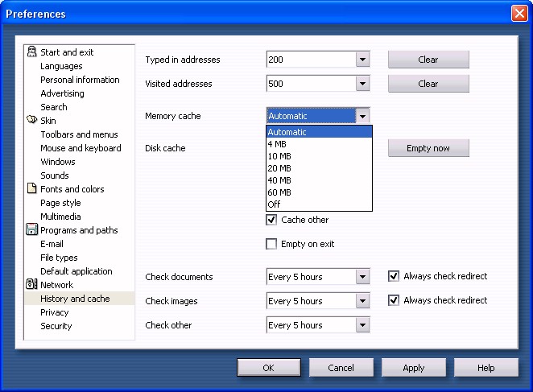The height and width of the screenshot is (392, 533).
Task: Click the Programs and paths disk icon
Action: coord(31,230)
